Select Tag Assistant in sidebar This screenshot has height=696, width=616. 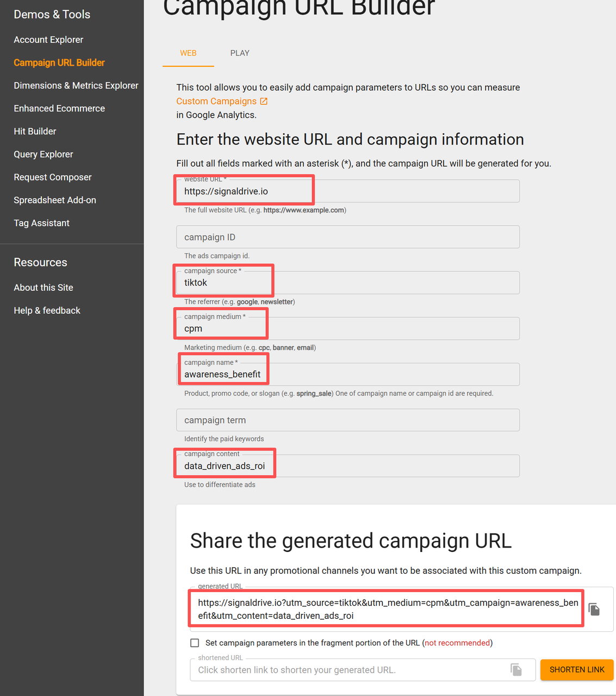(42, 223)
